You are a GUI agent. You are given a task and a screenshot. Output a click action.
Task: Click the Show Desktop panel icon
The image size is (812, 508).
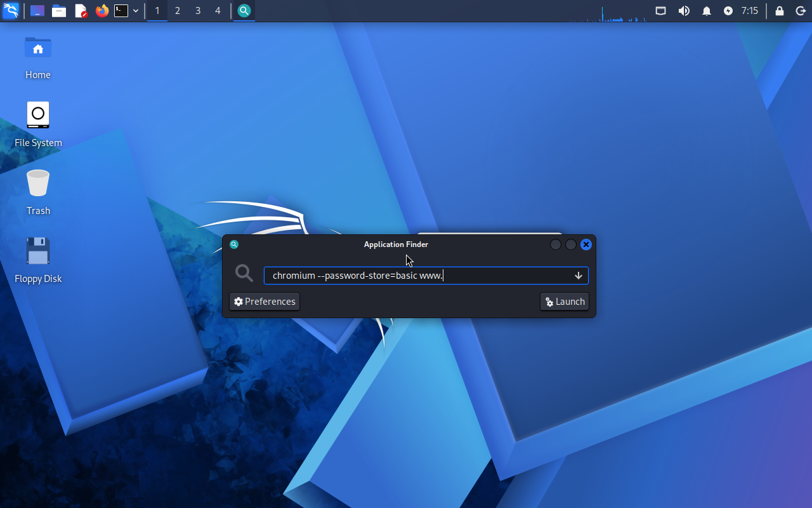[37, 11]
